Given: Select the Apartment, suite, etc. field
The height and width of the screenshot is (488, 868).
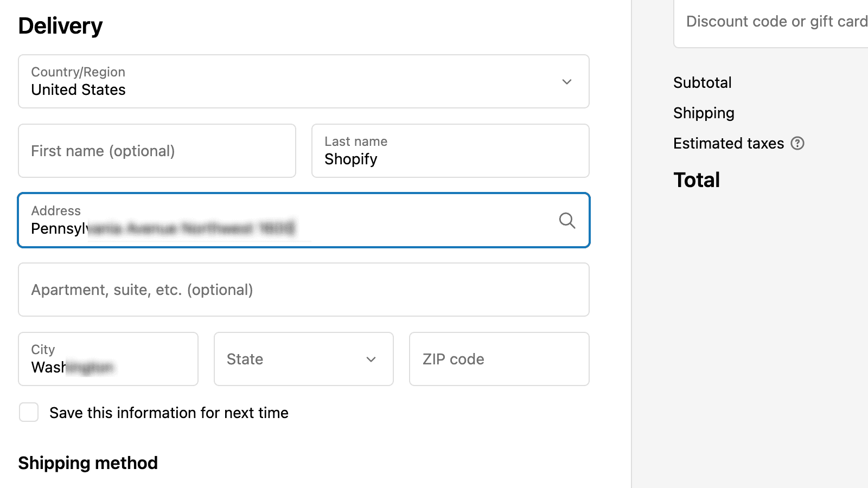Looking at the screenshot, I should (303, 290).
